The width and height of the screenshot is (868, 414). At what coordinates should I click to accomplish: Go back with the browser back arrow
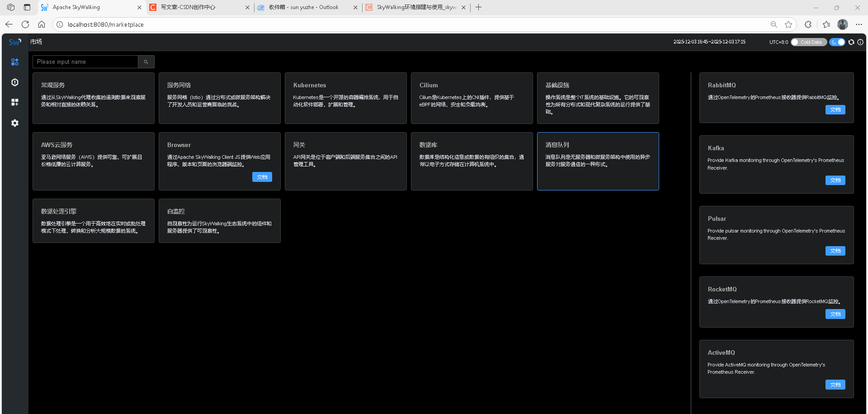(9, 24)
